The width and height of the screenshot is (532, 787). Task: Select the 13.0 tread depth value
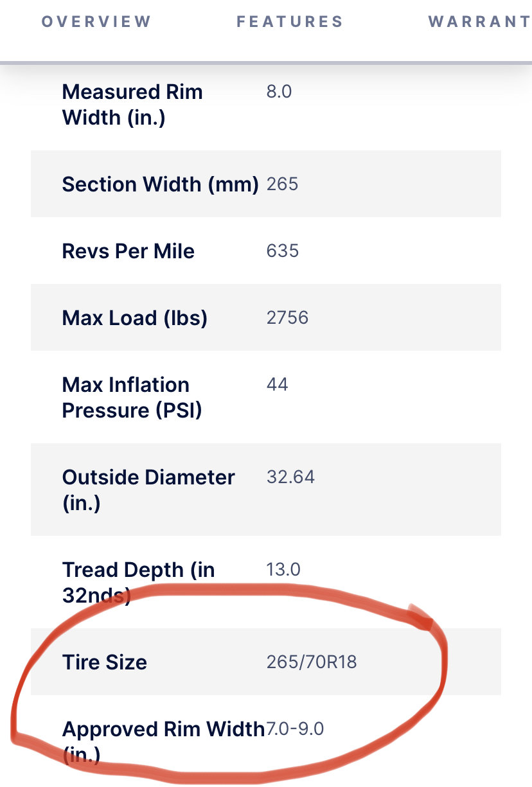pos(283,570)
